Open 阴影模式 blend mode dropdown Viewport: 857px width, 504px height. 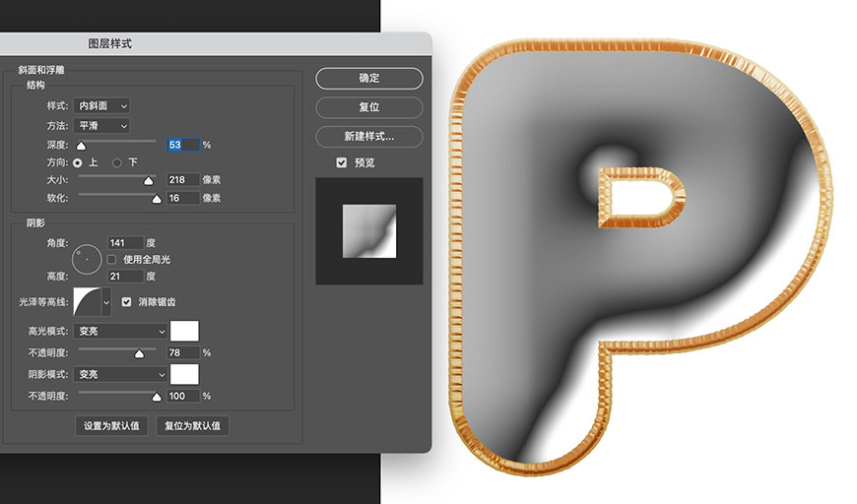click(121, 375)
